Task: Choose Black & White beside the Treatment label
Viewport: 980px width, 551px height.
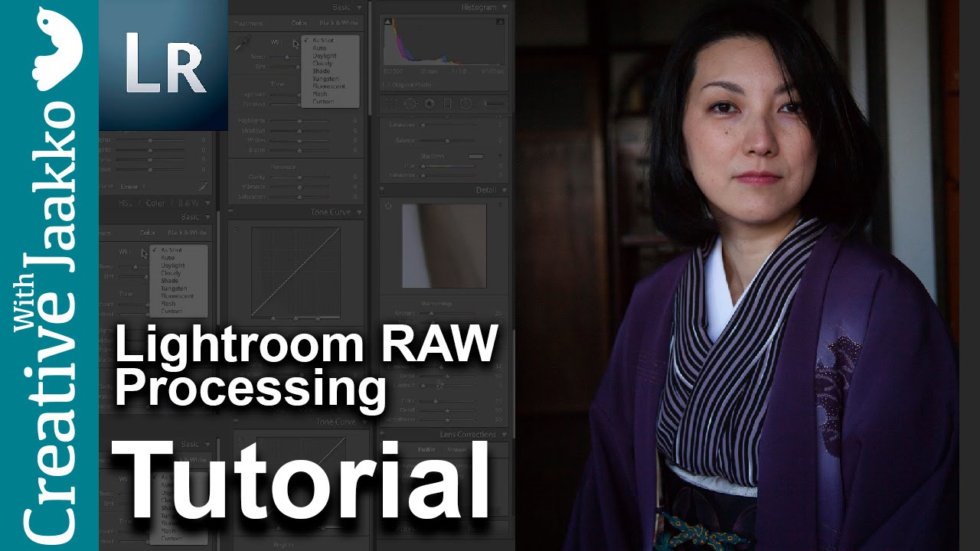Action: (338, 23)
